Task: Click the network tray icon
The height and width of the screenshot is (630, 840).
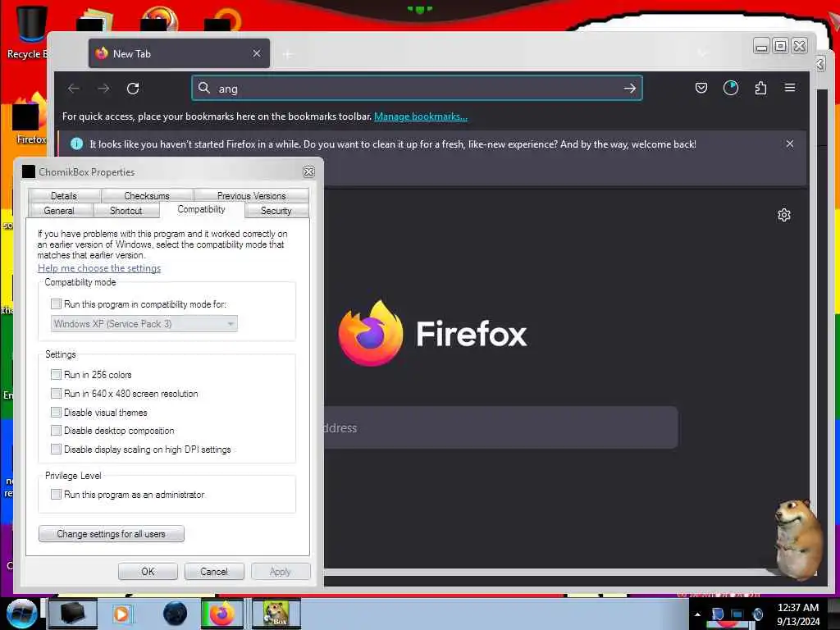Action: point(737,614)
